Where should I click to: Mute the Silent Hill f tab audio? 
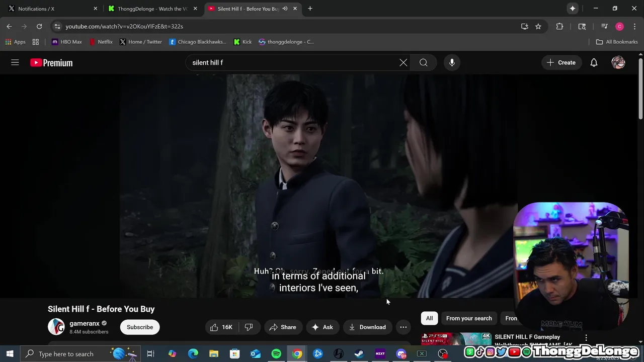[285, 9]
